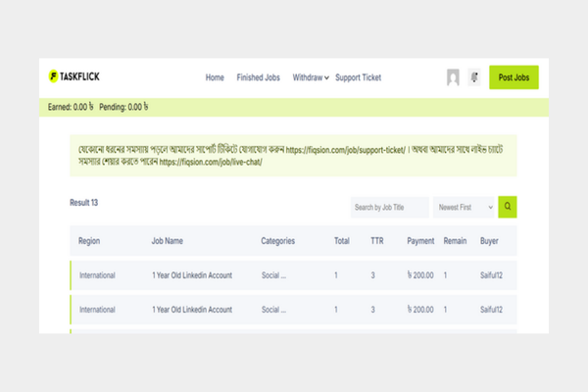The width and height of the screenshot is (588, 392).
Task: Click the TTR column header
Action: coord(377,241)
